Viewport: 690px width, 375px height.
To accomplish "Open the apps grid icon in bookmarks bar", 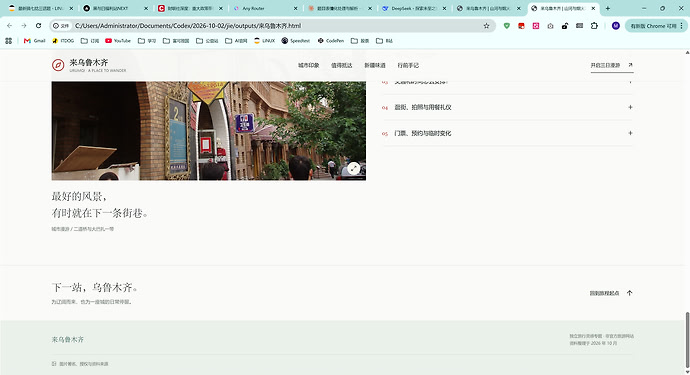I will click(x=8, y=40).
